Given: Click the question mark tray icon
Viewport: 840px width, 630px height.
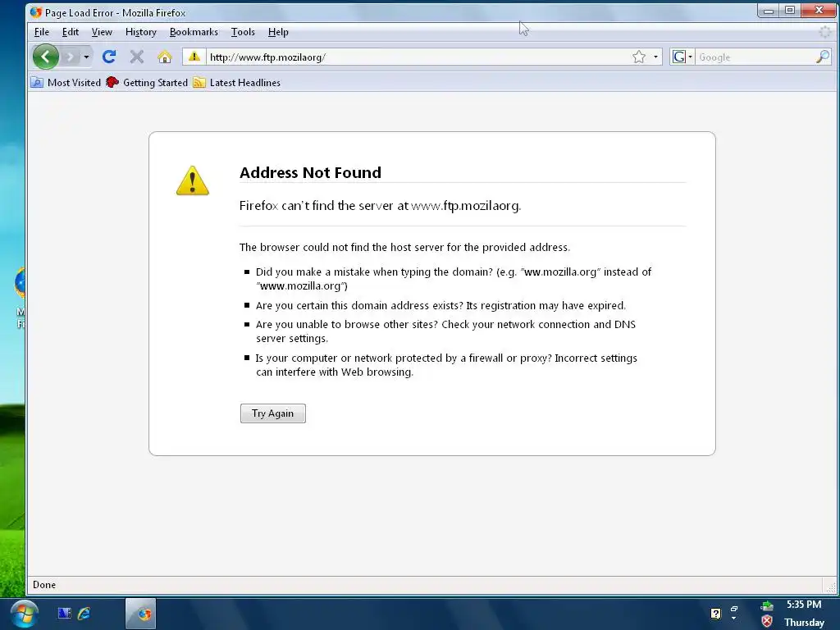Looking at the screenshot, I should 715,614.
